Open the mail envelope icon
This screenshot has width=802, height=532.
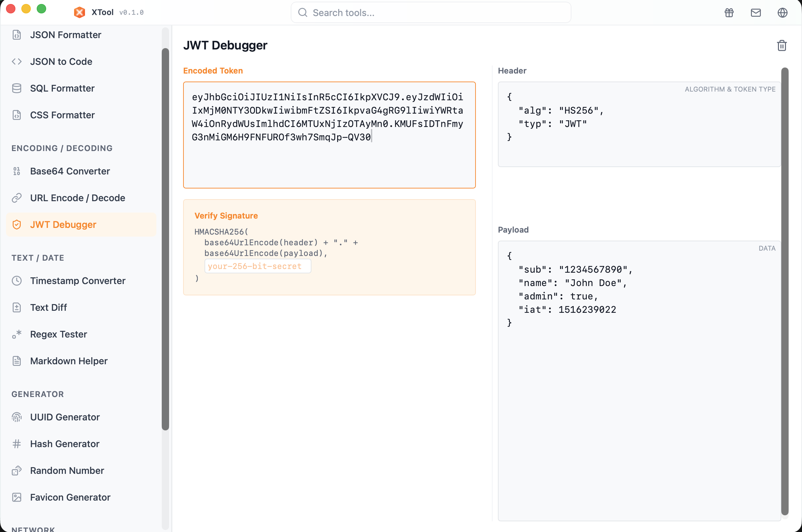tap(756, 13)
